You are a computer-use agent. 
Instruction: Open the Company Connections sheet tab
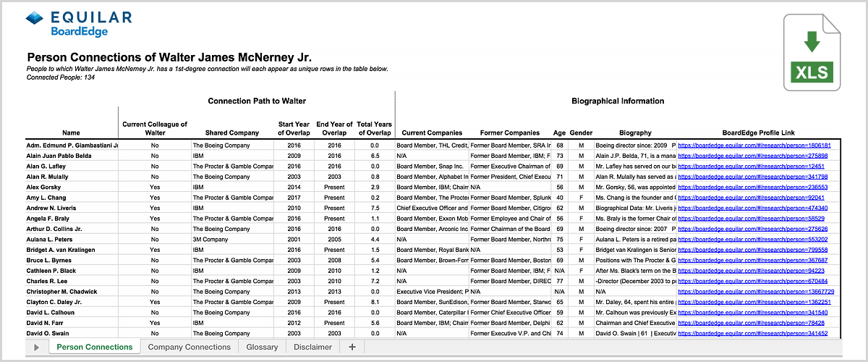pos(189,347)
